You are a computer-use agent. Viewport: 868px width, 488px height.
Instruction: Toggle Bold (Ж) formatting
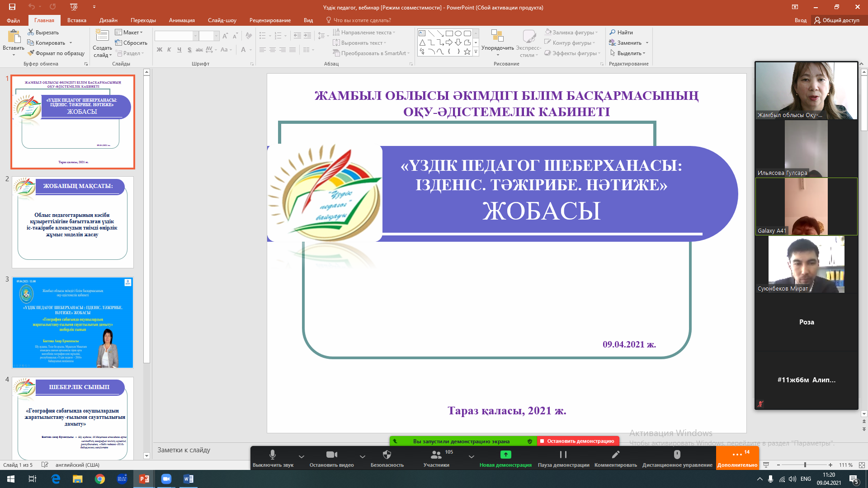pos(159,50)
